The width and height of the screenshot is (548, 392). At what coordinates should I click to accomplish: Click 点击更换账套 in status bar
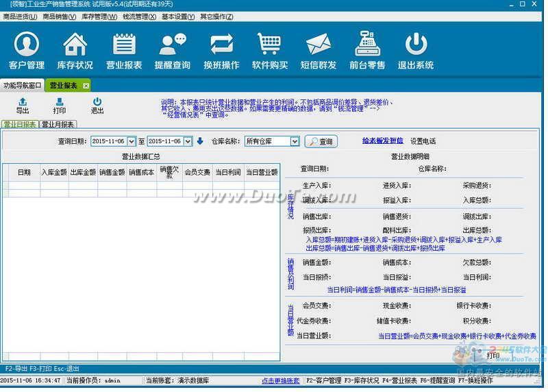click(x=280, y=380)
